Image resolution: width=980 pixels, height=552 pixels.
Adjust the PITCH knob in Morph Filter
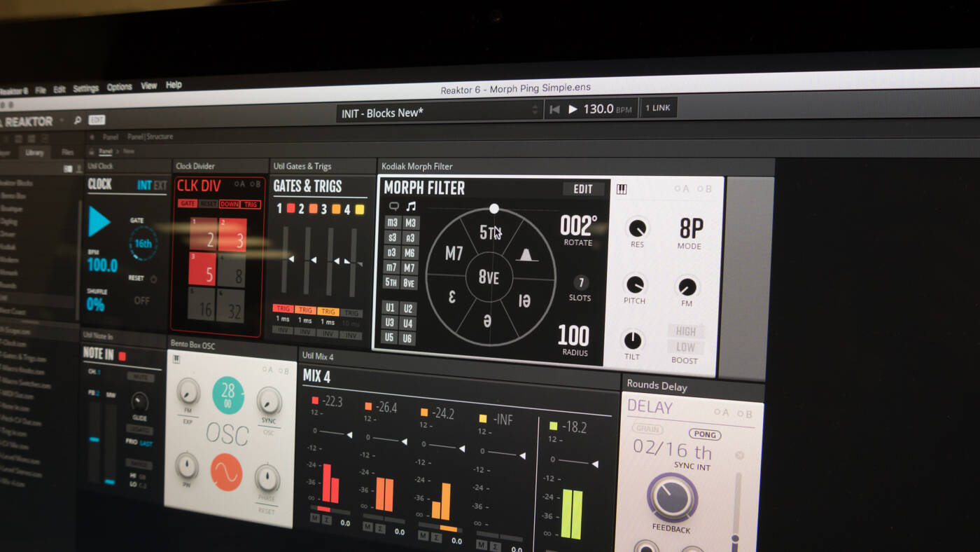pyautogui.click(x=634, y=284)
